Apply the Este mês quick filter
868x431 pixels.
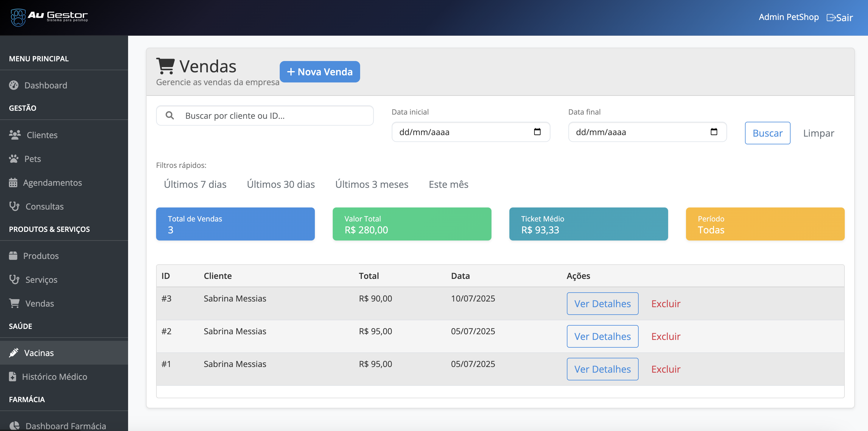(x=449, y=184)
